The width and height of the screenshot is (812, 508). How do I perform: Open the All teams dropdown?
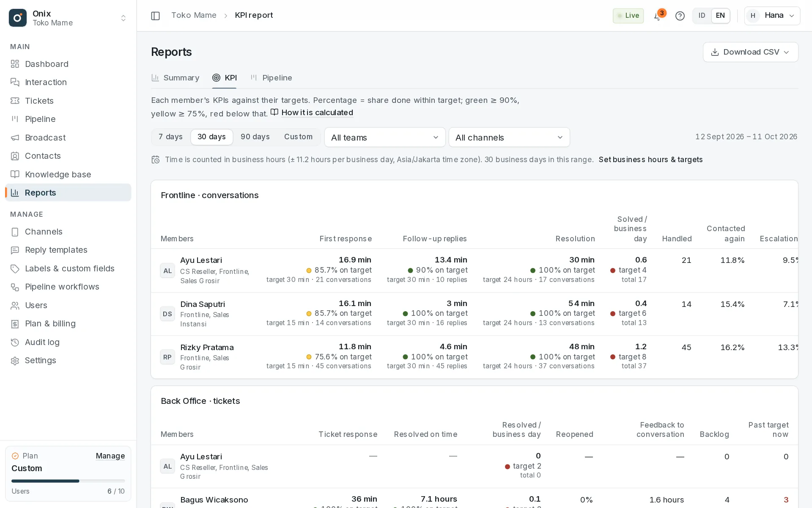tap(385, 137)
